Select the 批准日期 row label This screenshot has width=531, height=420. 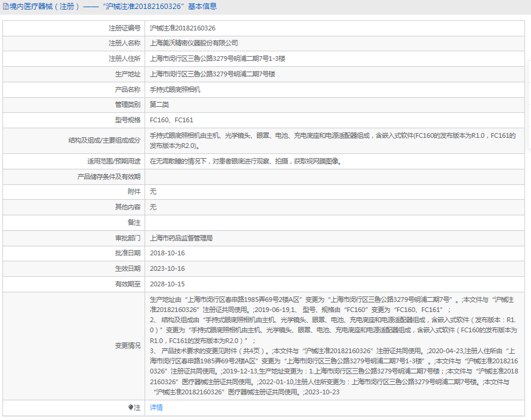pyautogui.click(x=128, y=253)
